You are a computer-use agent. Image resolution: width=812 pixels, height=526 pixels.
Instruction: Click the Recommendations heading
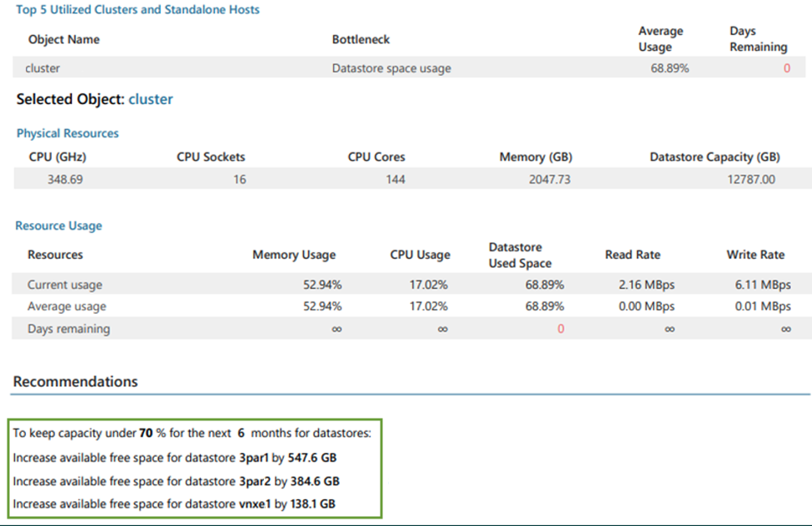click(x=75, y=381)
